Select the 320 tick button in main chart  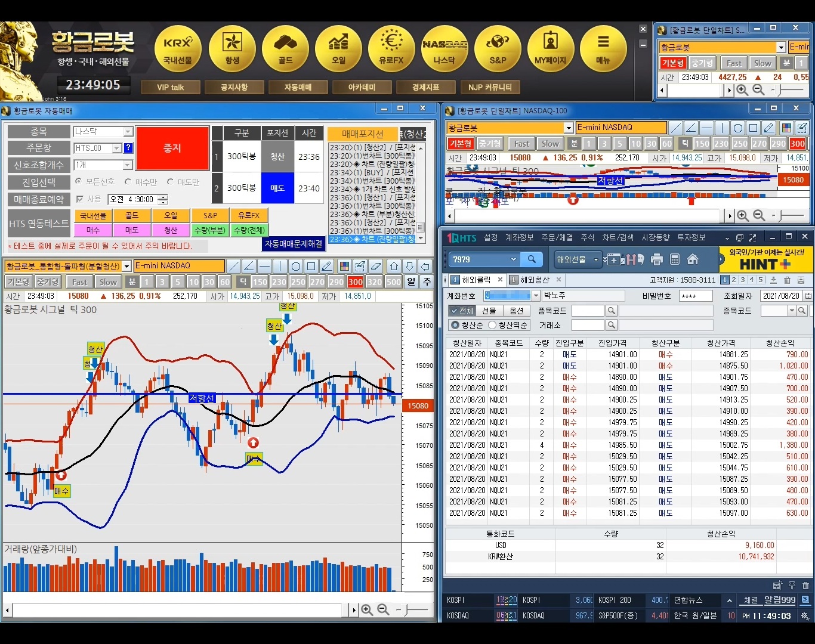(x=374, y=282)
